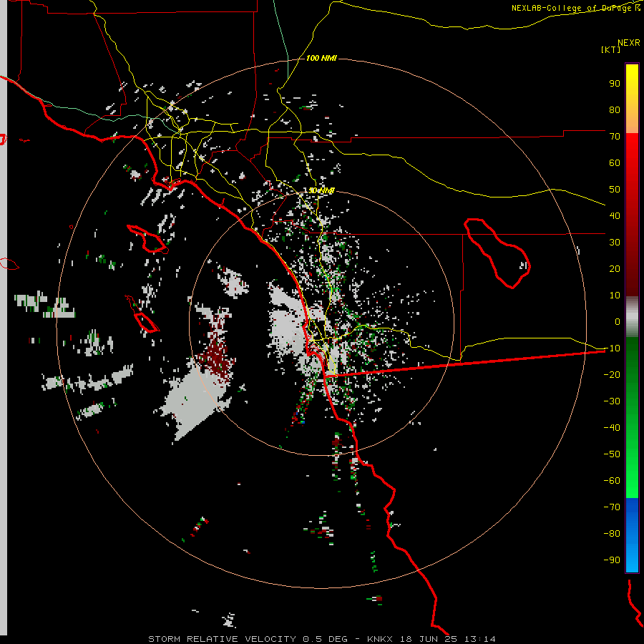The height and width of the screenshot is (644, 644).
Task: Pick the bright red band of the color bar
Action: point(632,150)
